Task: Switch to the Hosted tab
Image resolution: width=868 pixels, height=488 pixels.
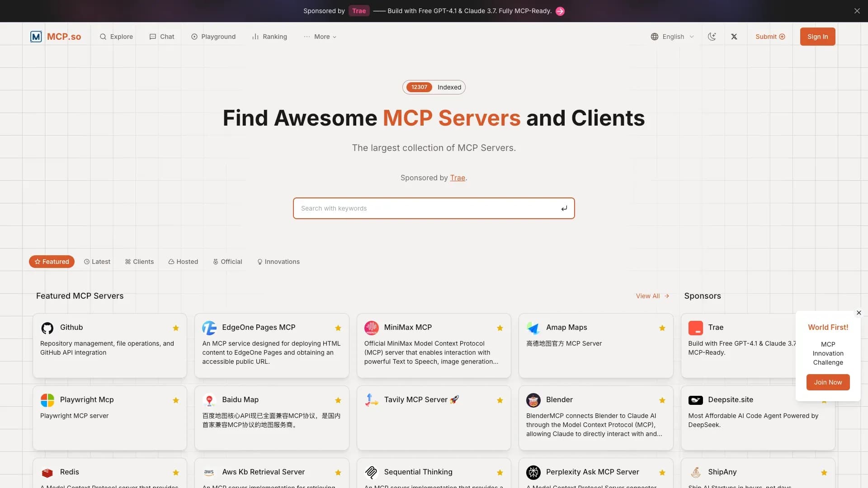Action: (183, 262)
